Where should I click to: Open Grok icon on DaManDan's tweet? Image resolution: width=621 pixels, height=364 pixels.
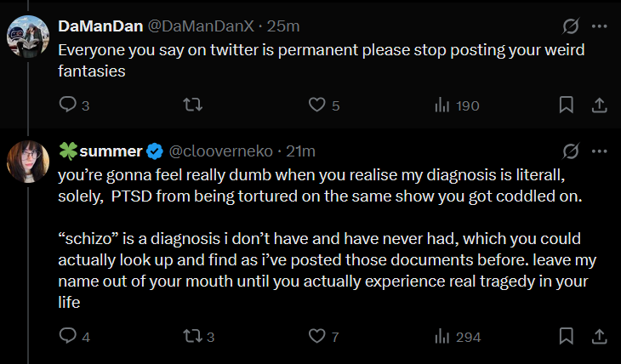572,27
